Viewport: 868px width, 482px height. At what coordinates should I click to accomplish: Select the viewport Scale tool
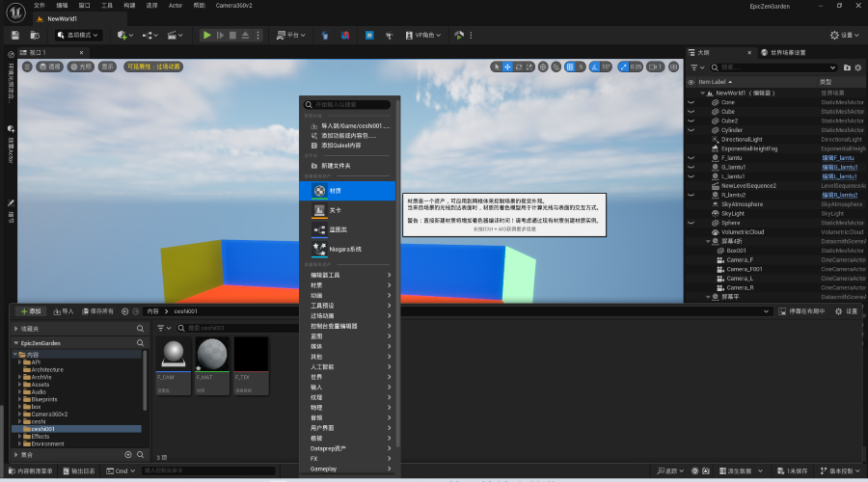click(529, 67)
